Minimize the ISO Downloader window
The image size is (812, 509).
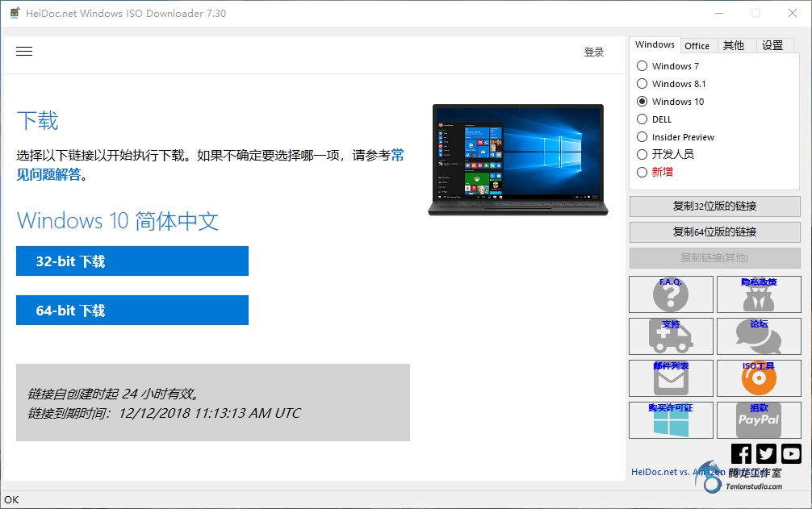(x=719, y=13)
